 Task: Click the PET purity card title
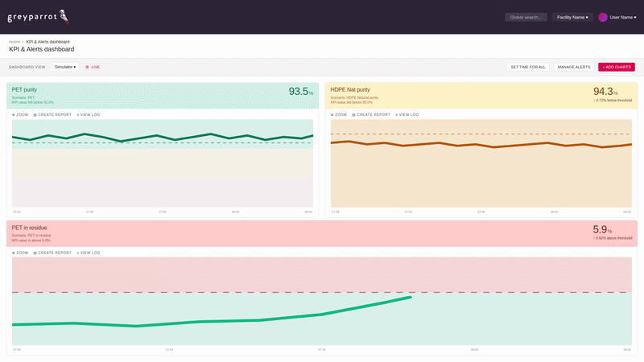(x=24, y=89)
